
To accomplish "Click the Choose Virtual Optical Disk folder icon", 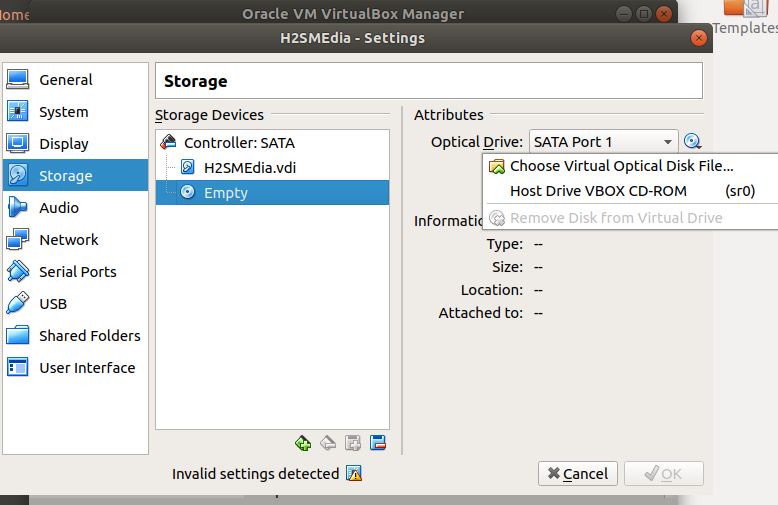I will coord(497,167).
